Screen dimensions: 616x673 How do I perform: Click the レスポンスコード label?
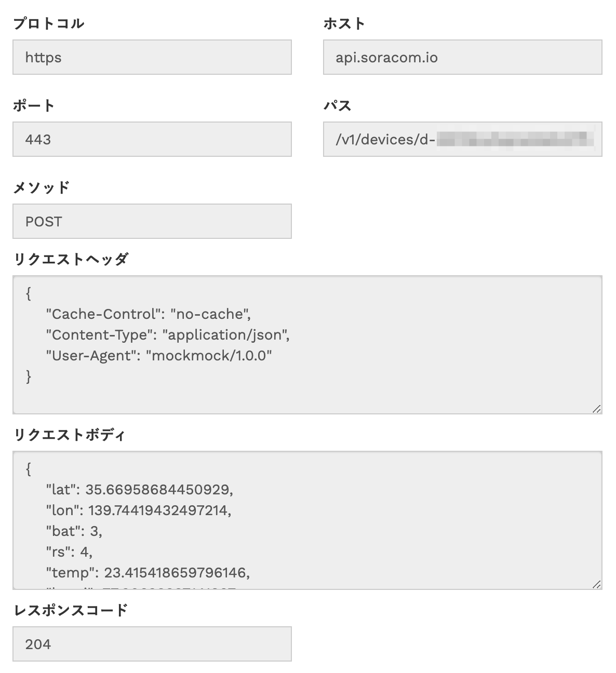click(x=71, y=610)
